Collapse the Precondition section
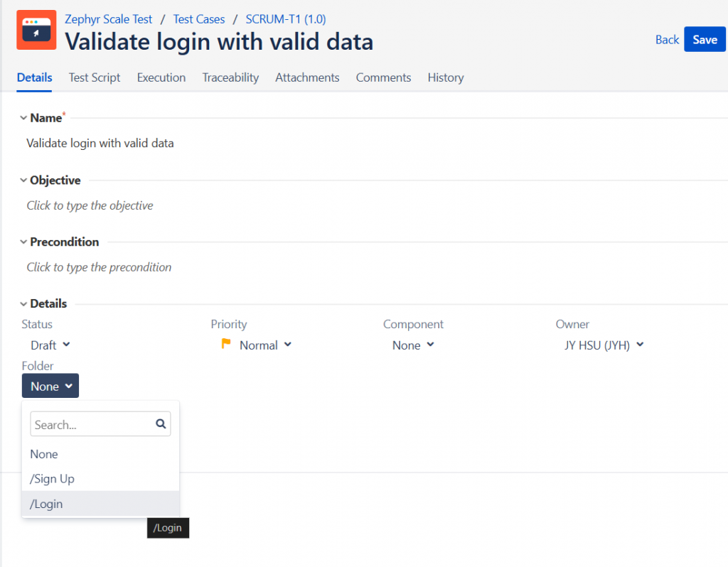The height and width of the screenshot is (567, 728). [23, 242]
